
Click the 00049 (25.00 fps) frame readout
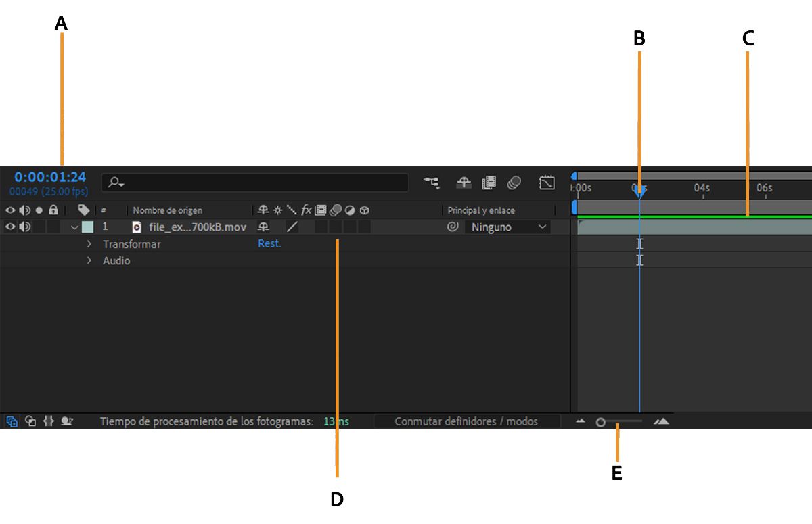49,191
